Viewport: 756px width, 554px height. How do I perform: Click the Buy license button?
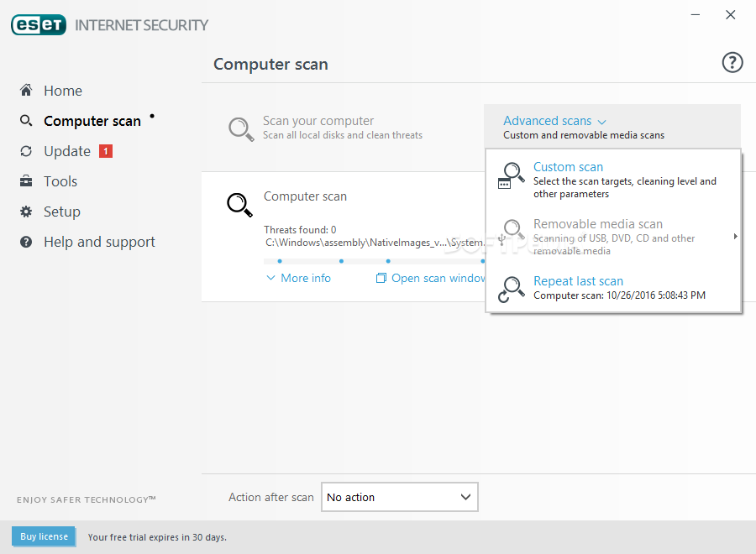pos(44,536)
